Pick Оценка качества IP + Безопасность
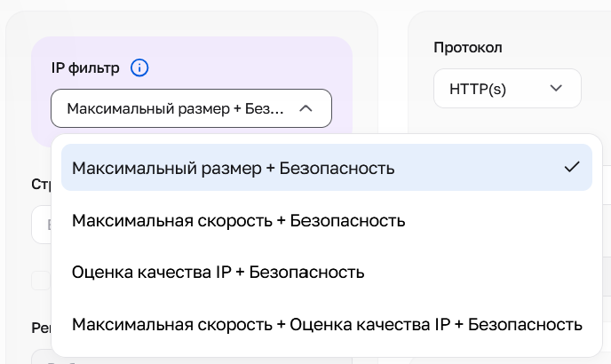 327,272
